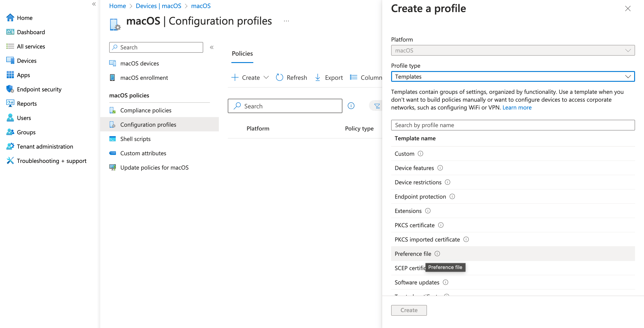This screenshot has height=328, width=644.
Task: Click the Reports icon in the left pane
Action: [x=10, y=103]
